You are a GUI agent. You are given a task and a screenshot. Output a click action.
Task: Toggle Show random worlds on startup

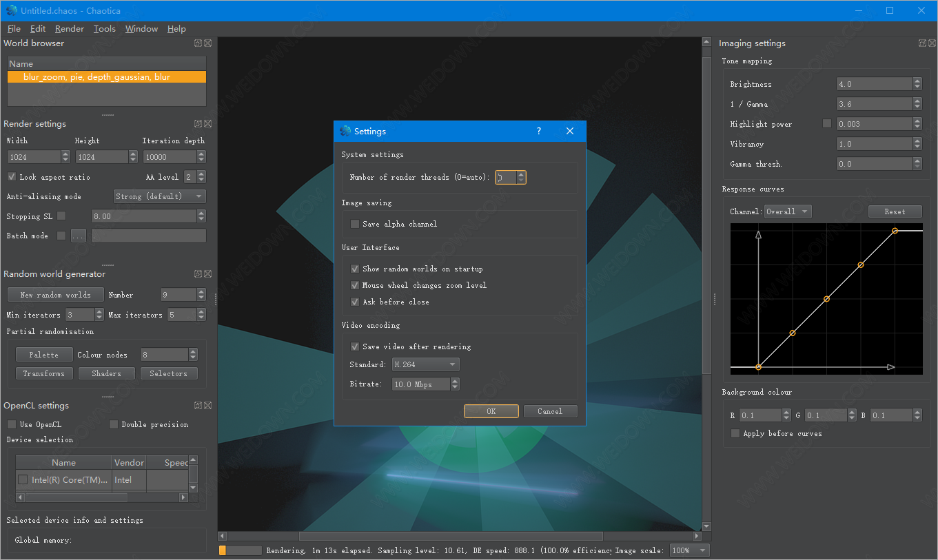tap(355, 269)
